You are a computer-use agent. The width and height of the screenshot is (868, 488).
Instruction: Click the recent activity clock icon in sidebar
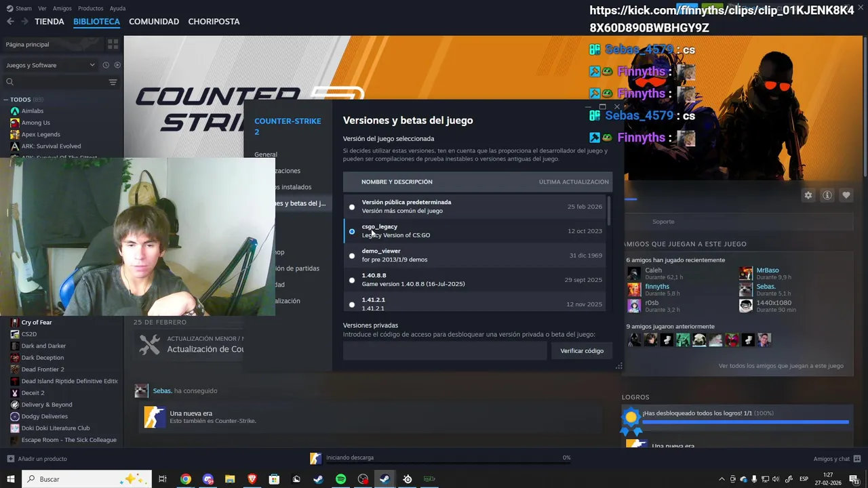point(106,65)
